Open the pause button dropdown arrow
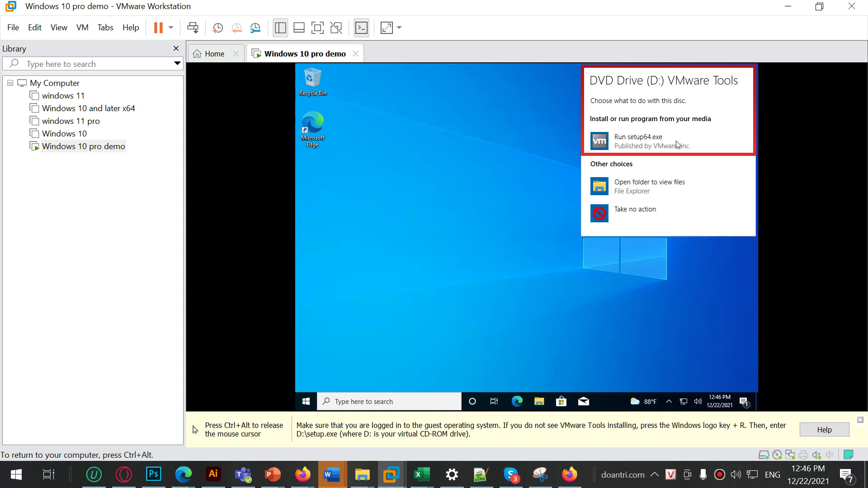The width and height of the screenshot is (868, 488). 171,28
